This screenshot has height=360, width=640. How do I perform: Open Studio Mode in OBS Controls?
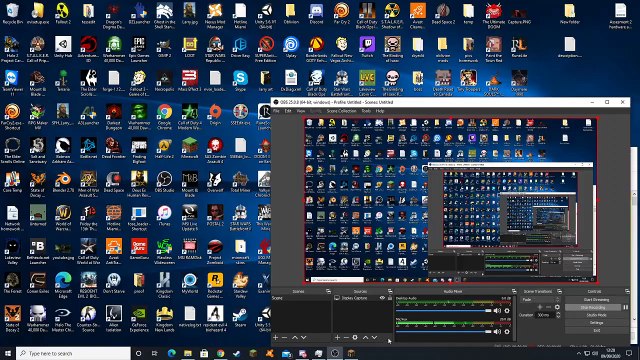coord(596,315)
